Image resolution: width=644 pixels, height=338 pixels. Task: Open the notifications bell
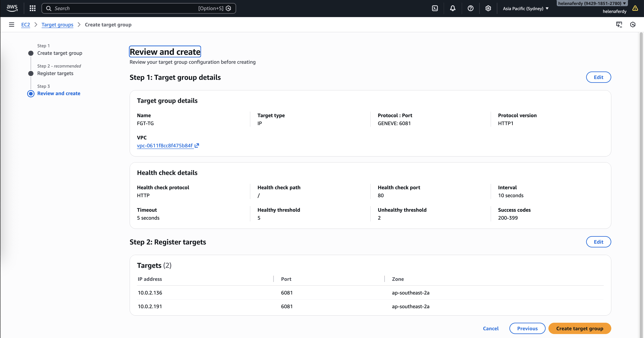coord(452,8)
